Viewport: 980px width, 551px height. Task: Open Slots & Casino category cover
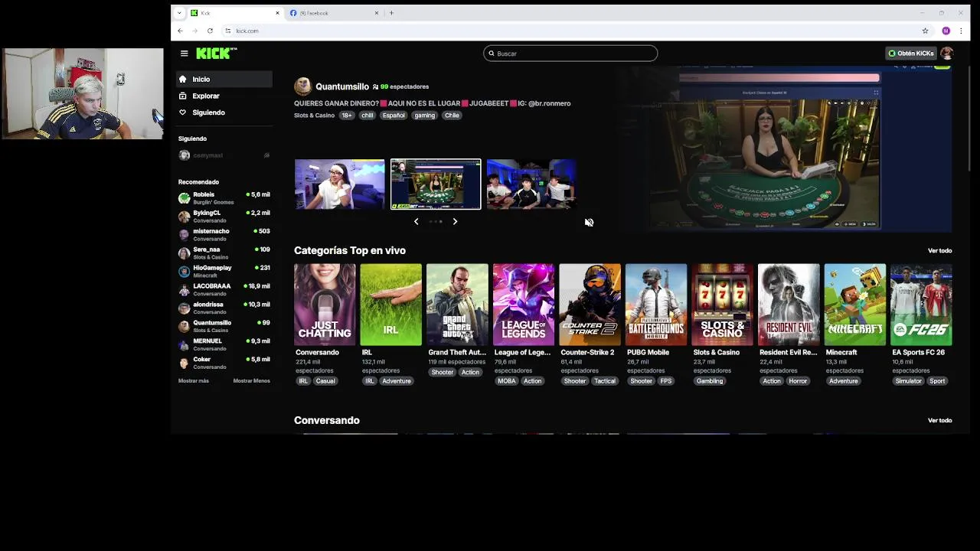click(722, 305)
